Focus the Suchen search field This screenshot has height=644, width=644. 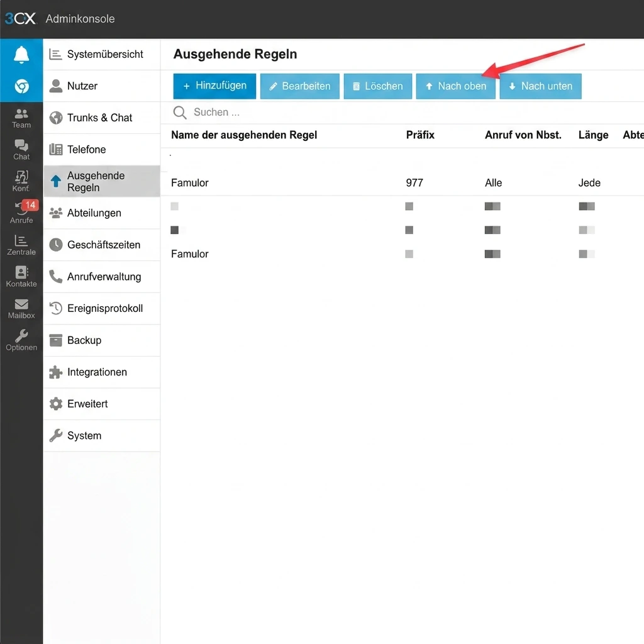click(402, 113)
